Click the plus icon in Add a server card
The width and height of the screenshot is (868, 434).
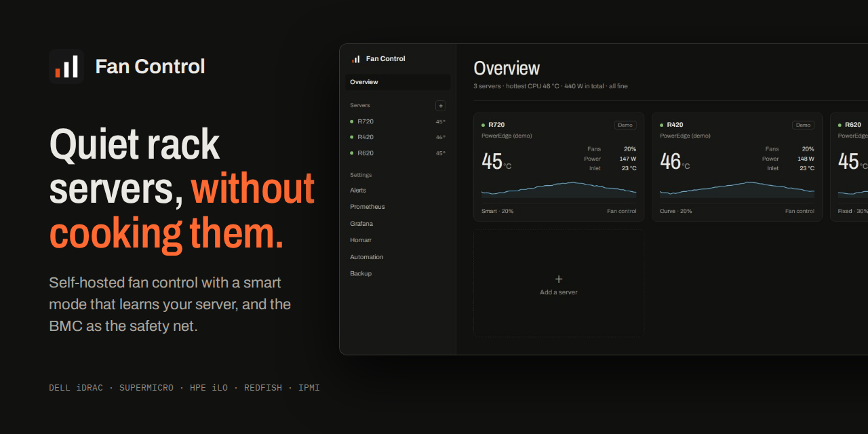(x=559, y=279)
